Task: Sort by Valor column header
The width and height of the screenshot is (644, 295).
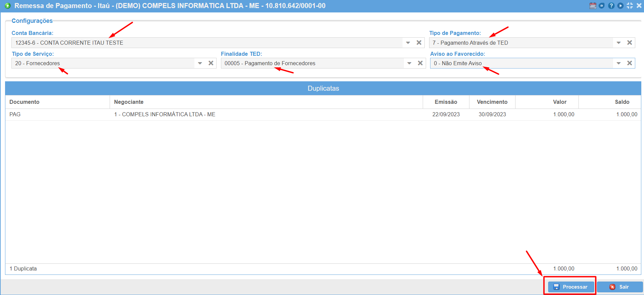Action: tap(547, 102)
